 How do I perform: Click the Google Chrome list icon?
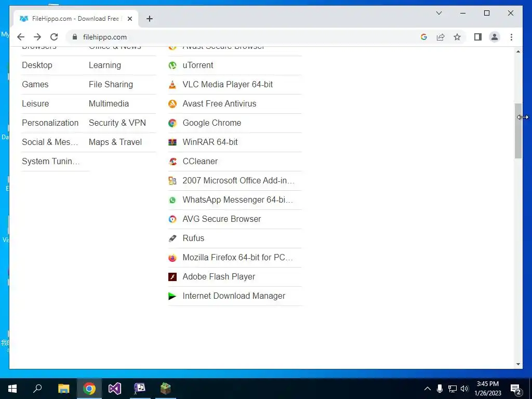172,123
